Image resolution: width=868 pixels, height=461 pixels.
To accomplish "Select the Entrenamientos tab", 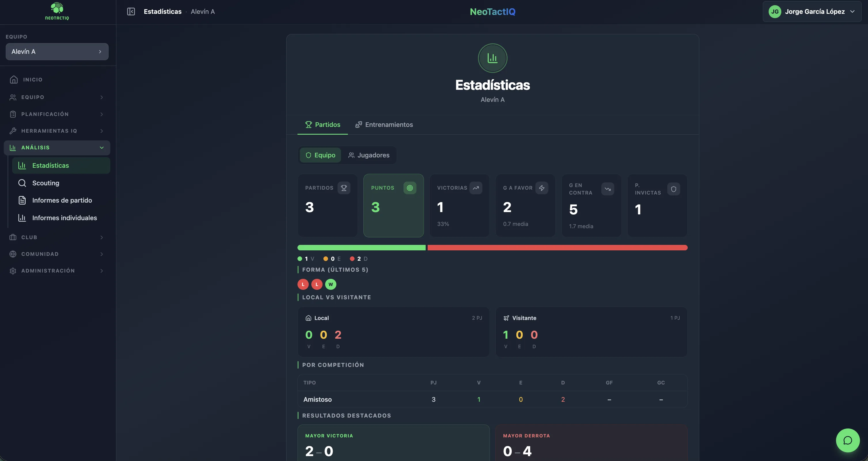I will pyautogui.click(x=384, y=125).
